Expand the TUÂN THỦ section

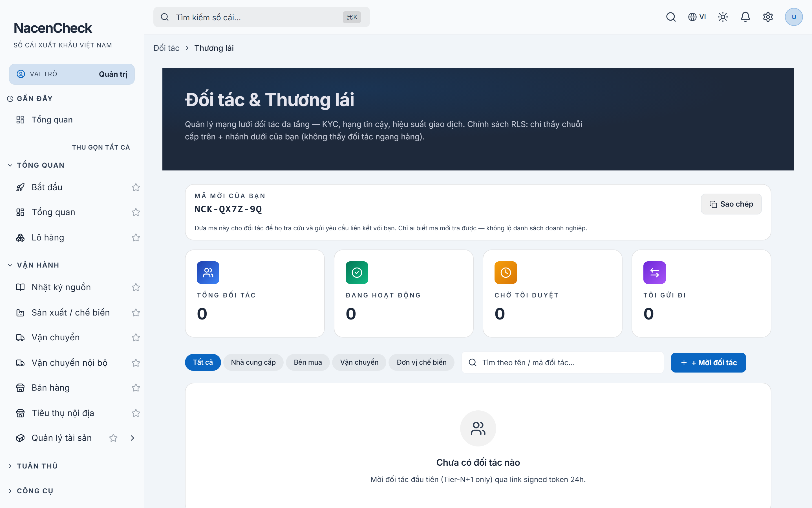pos(33,466)
